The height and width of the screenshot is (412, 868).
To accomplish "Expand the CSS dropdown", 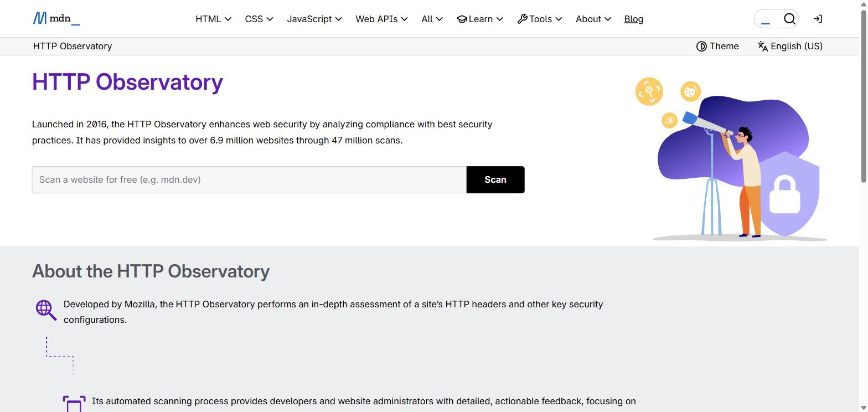I will tap(259, 19).
